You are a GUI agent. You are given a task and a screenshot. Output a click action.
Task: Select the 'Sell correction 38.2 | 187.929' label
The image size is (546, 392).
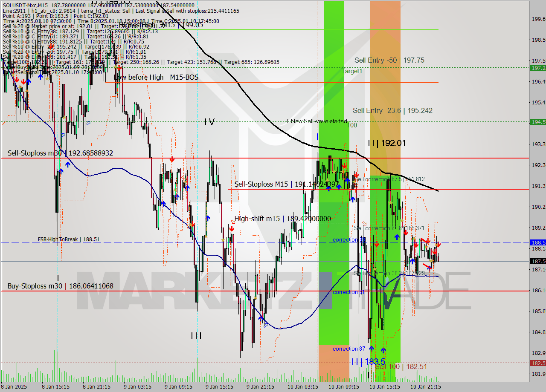pyautogui.click(x=389, y=273)
